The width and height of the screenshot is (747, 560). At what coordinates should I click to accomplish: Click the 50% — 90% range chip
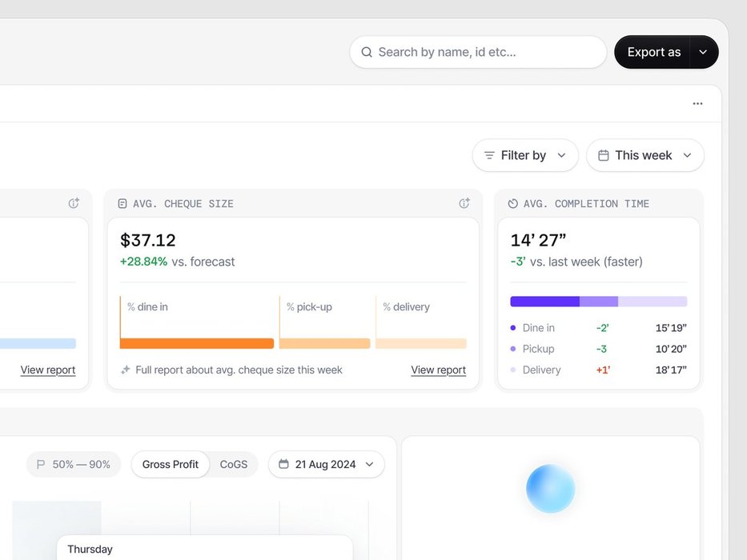coord(74,464)
